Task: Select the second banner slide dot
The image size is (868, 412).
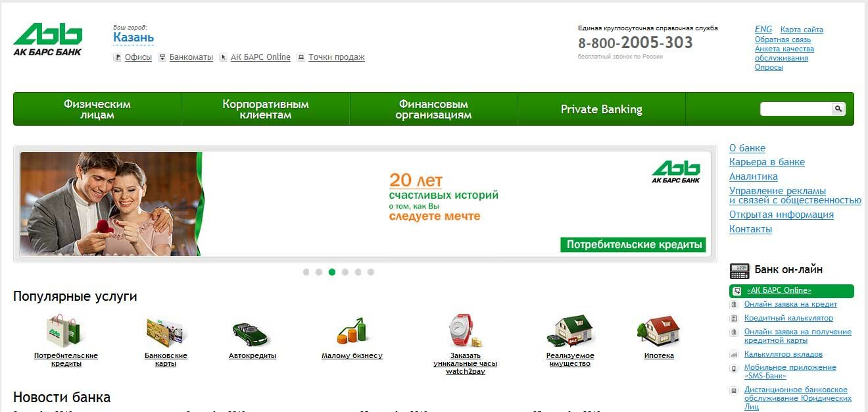Action: coord(319,272)
